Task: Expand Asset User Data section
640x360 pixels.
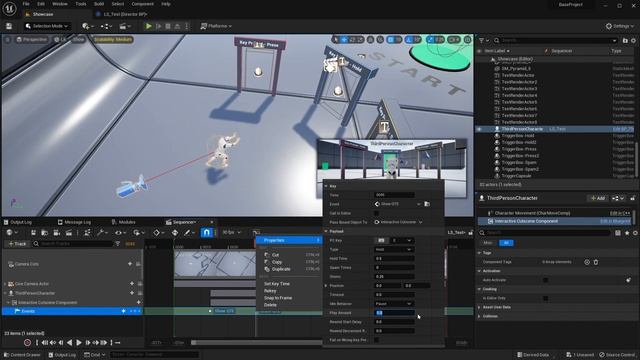Action: click(480, 307)
